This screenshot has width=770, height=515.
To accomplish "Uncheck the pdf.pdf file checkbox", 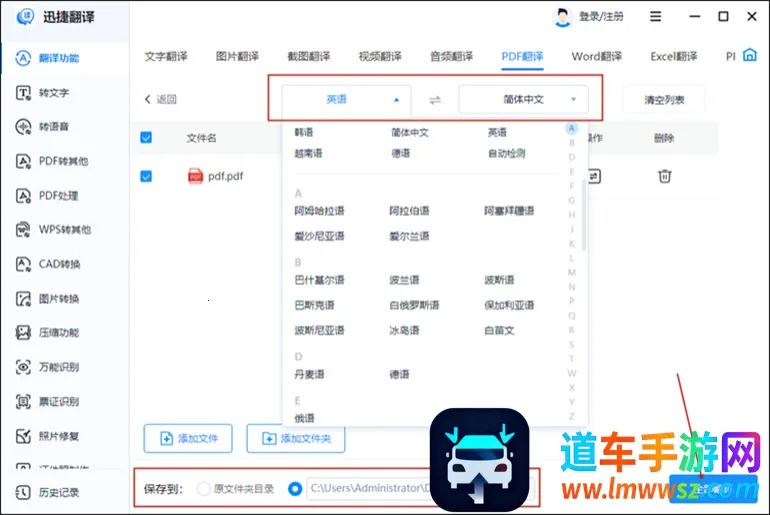I will point(146,176).
